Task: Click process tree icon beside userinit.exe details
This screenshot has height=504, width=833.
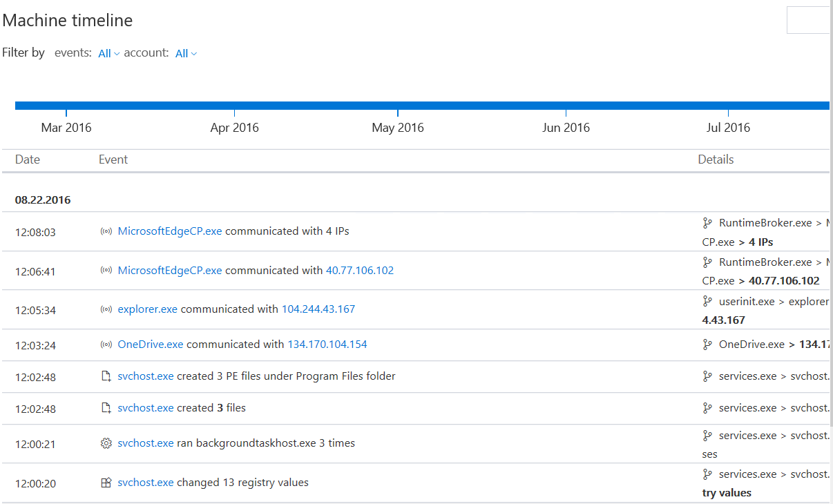Action: [x=707, y=301]
